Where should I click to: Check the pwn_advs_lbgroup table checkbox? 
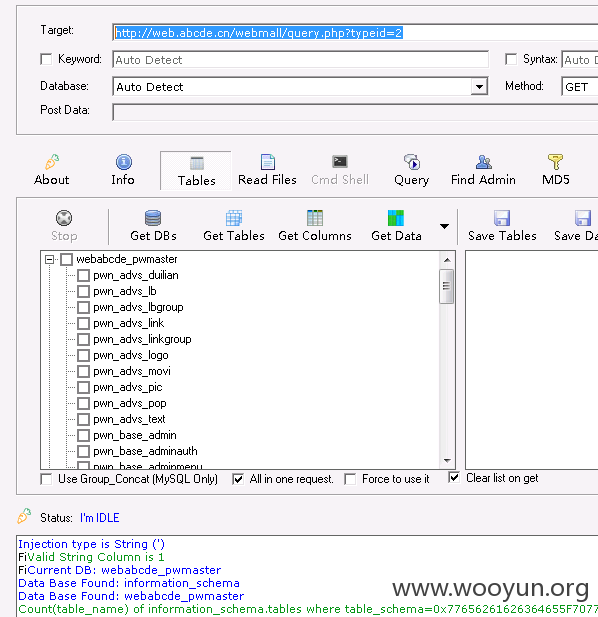click(83, 307)
